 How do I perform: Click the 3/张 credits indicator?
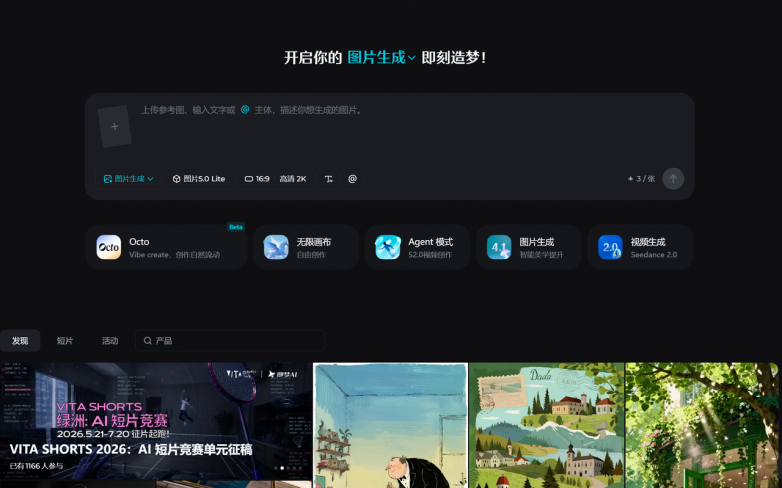[641, 179]
